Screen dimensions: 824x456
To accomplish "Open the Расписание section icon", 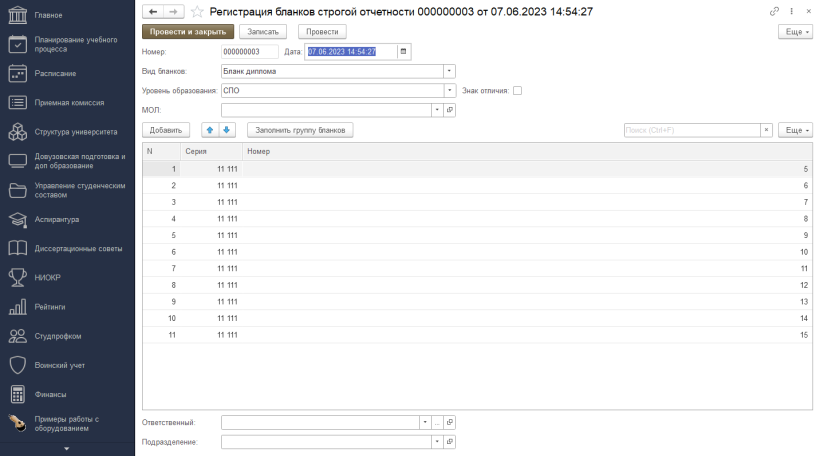I will (x=17, y=74).
